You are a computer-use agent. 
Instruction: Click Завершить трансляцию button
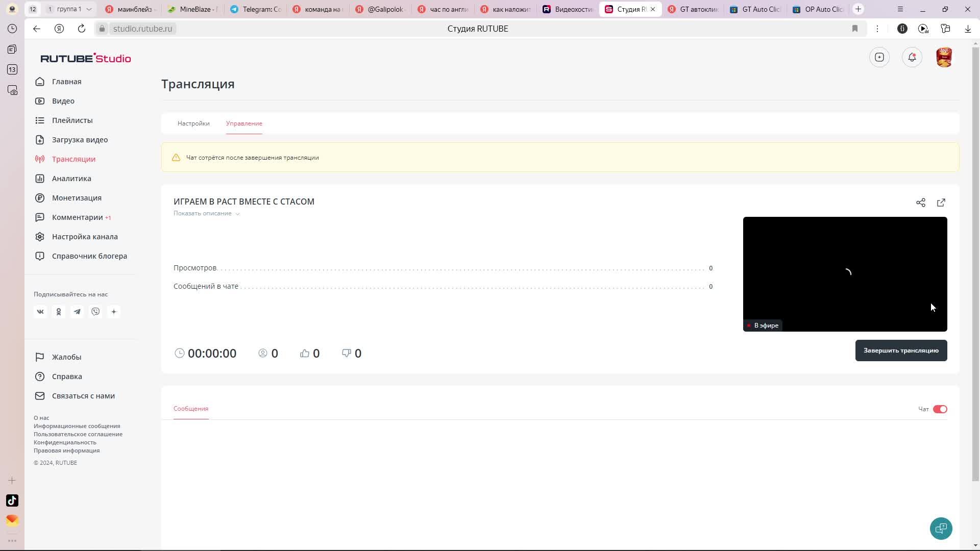(x=901, y=350)
